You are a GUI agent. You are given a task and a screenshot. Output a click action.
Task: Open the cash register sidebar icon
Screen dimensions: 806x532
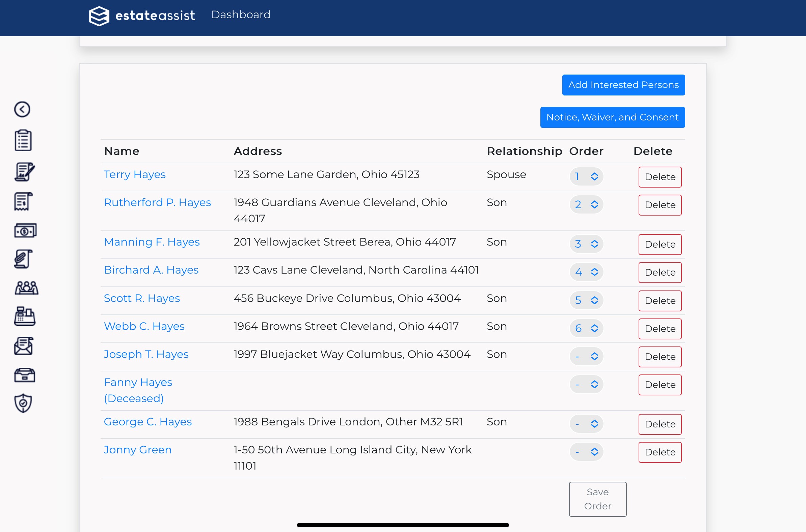[25, 316]
